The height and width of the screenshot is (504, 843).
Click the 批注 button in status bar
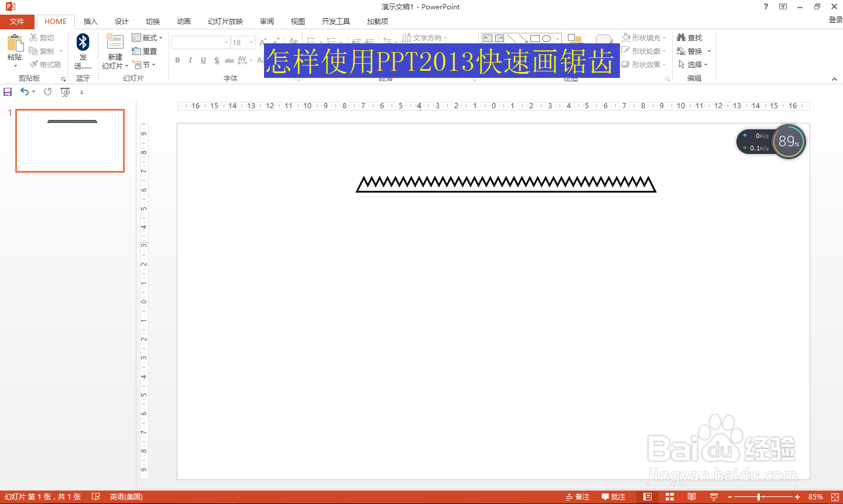pyautogui.click(x=614, y=496)
